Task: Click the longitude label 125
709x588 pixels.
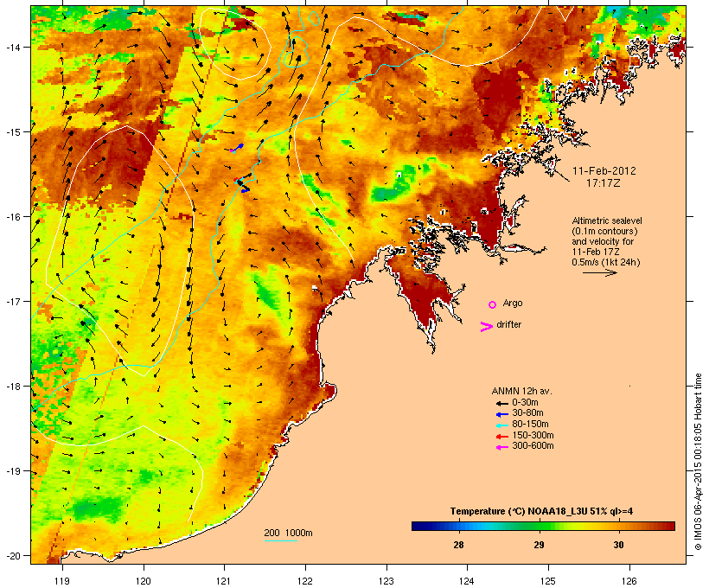Action: 548,581
